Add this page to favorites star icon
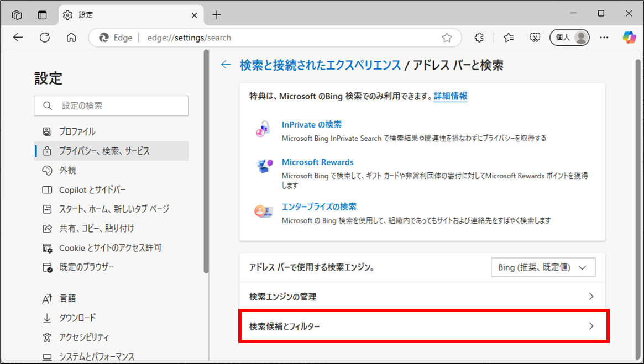This screenshot has width=644, height=364. coord(447,38)
